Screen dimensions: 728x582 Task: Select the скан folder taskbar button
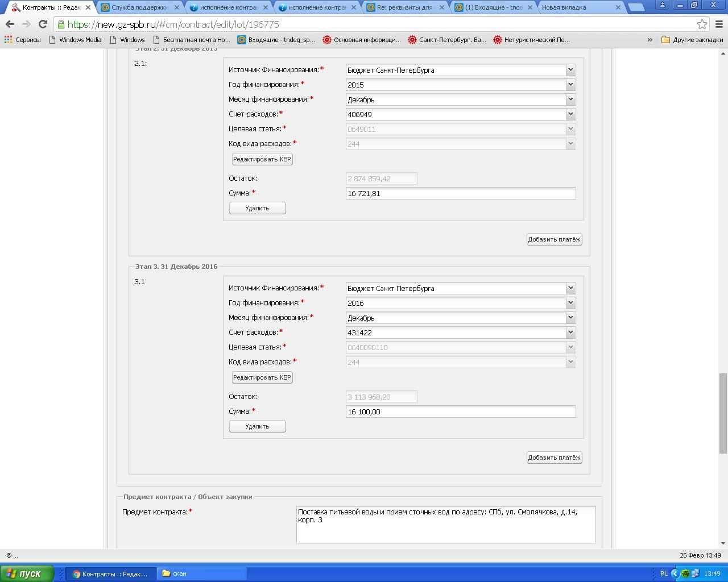click(202, 573)
